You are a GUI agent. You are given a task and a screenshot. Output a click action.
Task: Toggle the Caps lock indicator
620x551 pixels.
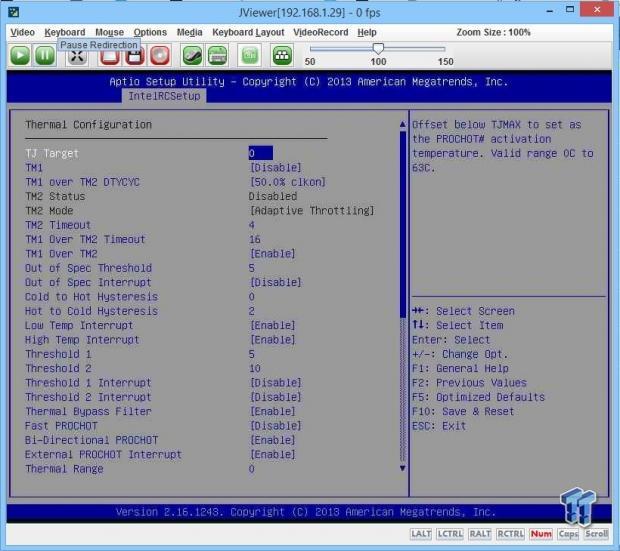point(568,534)
